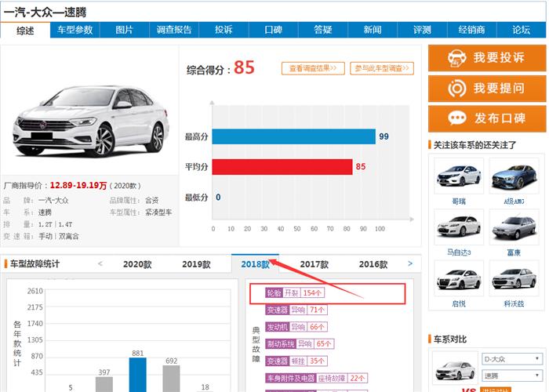Click the 启悦 name link

click(x=459, y=304)
